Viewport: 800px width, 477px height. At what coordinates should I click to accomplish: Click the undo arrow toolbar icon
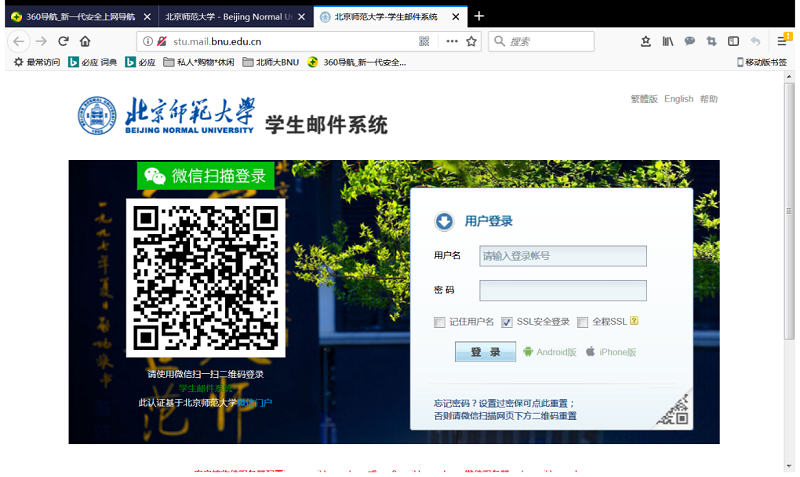click(756, 41)
